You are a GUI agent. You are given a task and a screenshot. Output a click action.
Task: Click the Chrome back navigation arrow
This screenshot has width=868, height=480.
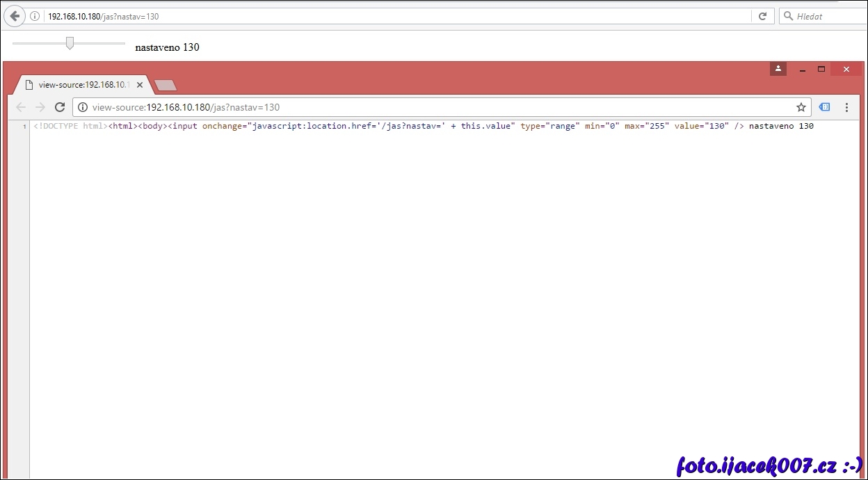[21, 107]
